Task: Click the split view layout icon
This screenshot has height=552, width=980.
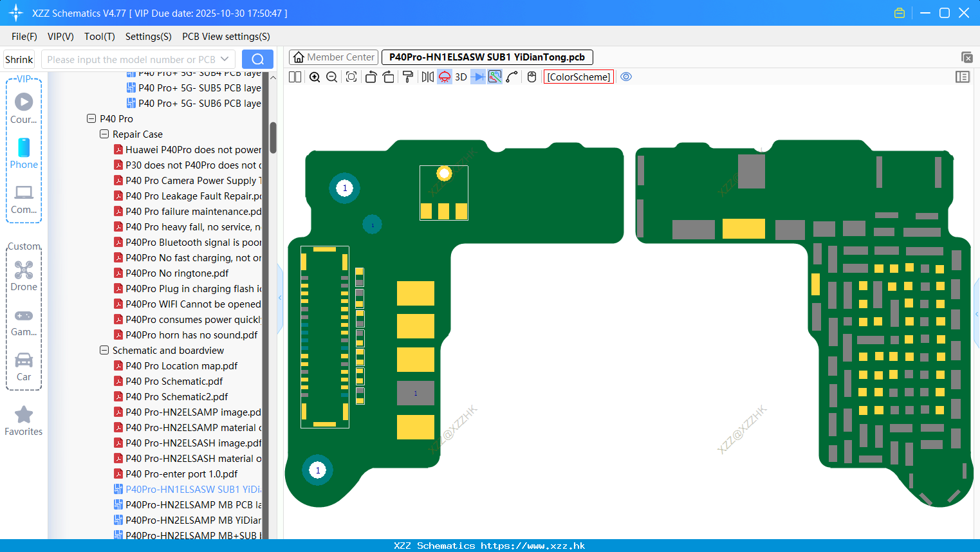Action: tap(295, 77)
